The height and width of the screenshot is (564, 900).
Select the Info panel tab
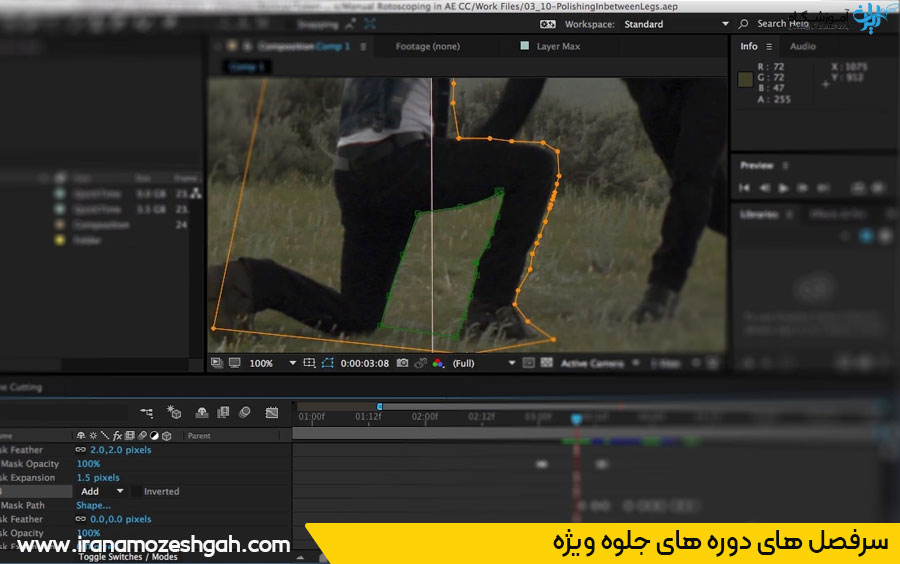click(x=748, y=46)
